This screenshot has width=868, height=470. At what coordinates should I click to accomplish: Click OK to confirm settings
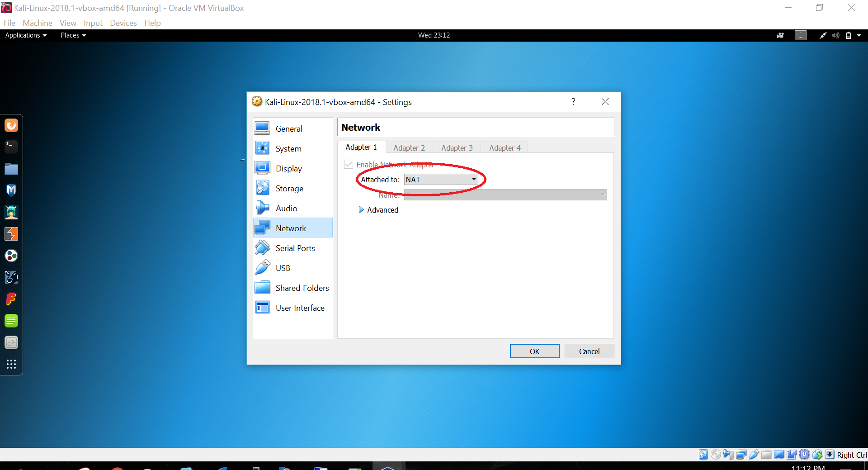click(x=534, y=351)
